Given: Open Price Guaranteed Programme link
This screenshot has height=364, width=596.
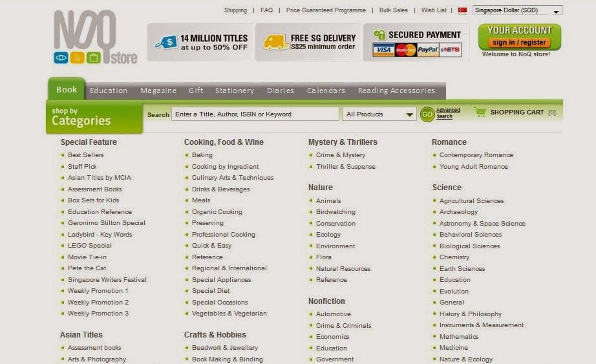Looking at the screenshot, I should click(x=326, y=10).
